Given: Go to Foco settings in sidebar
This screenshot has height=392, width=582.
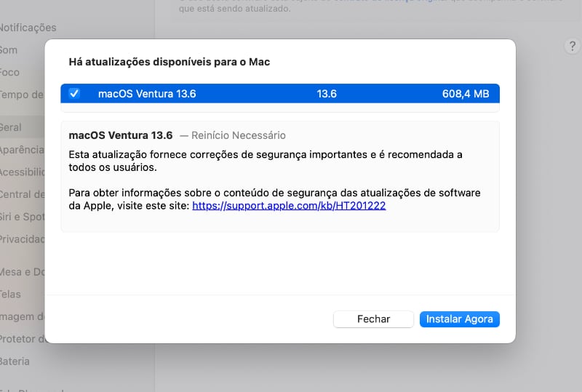Looking at the screenshot, I should click(10, 73).
